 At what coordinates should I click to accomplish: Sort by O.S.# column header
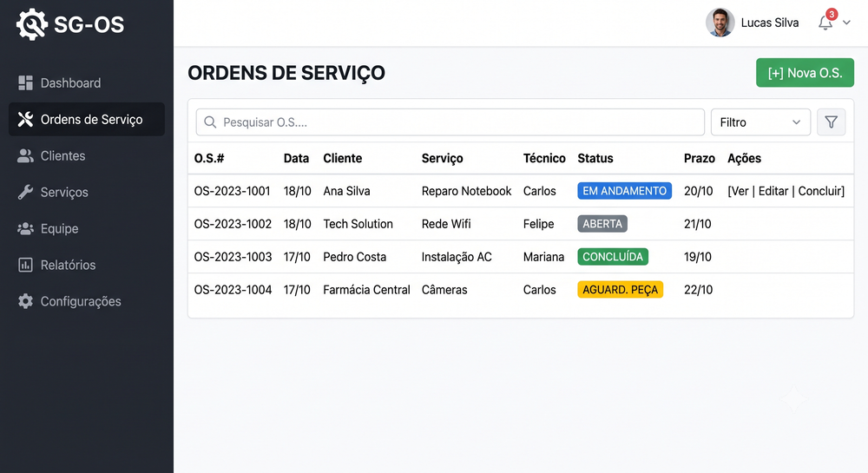[x=208, y=158]
